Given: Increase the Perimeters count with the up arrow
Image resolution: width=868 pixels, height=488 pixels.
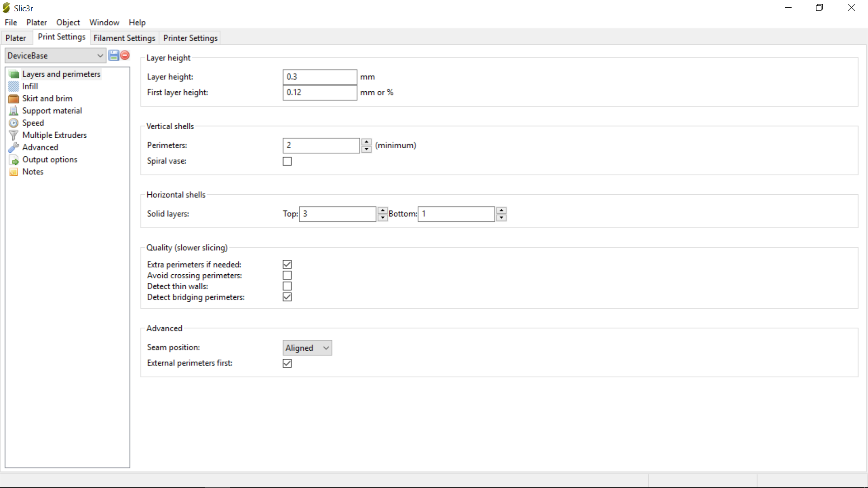Looking at the screenshot, I should 367,142.
